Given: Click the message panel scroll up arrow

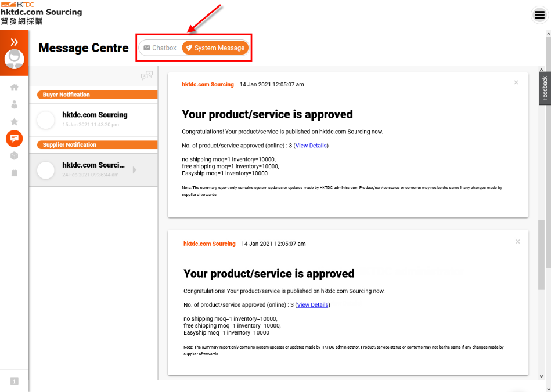Looking at the screenshot, I should pos(542,70).
